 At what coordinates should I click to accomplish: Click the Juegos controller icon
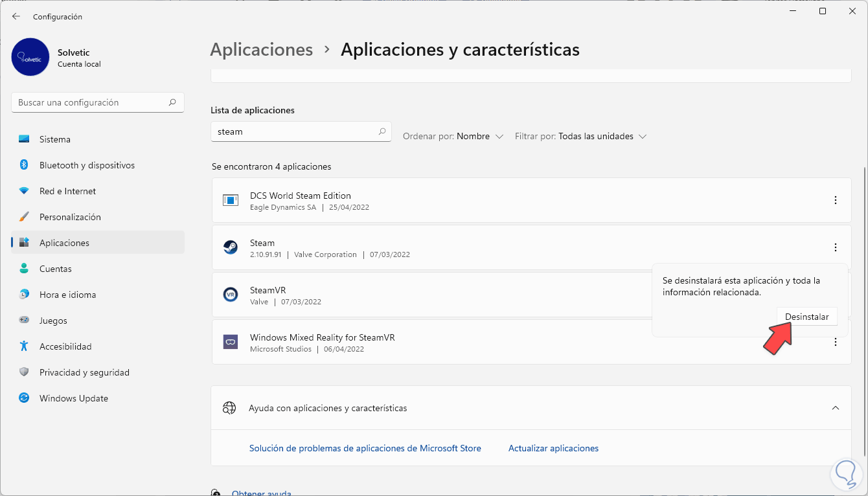pos(24,321)
